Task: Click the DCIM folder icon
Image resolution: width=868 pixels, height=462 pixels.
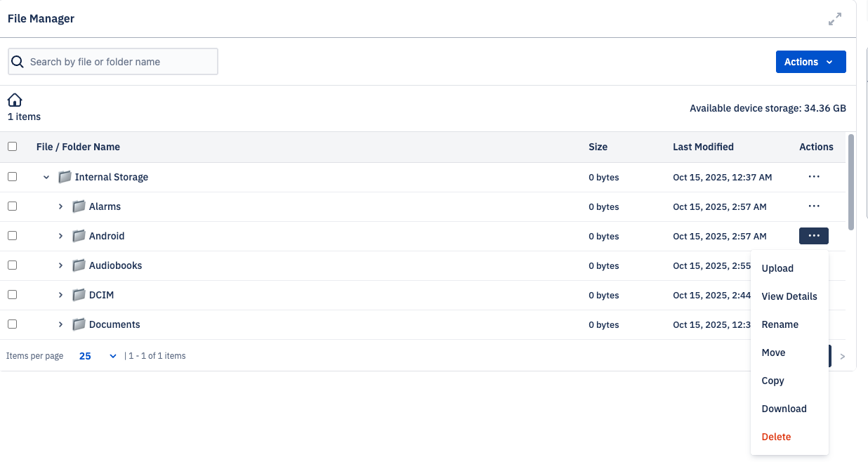Action: (79, 295)
